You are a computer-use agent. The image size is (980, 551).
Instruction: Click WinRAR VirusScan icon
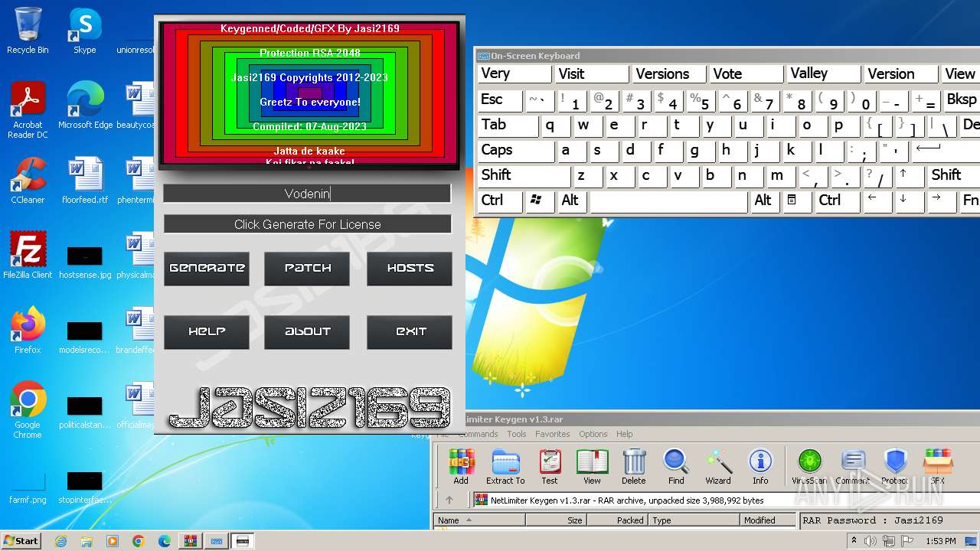coord(809,467)
